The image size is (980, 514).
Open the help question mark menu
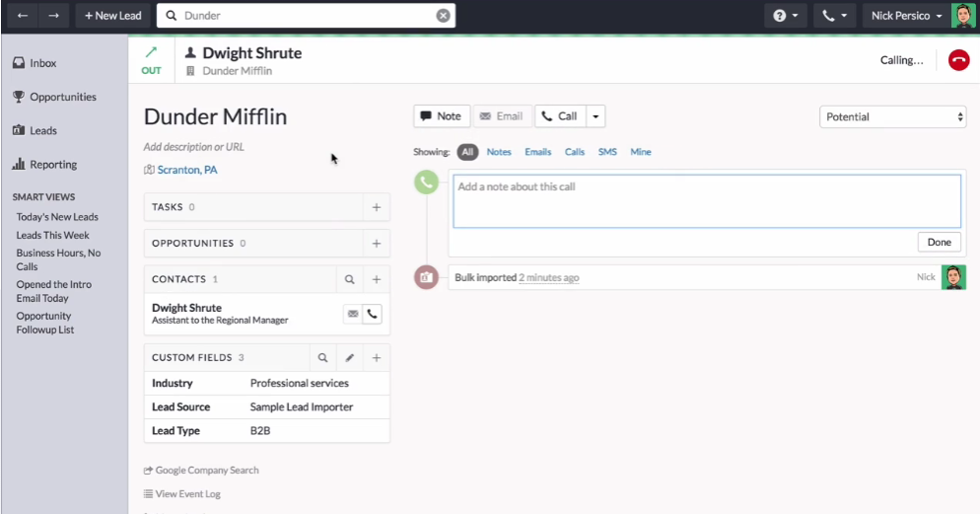pyautogui.click(x=786, y=16)
